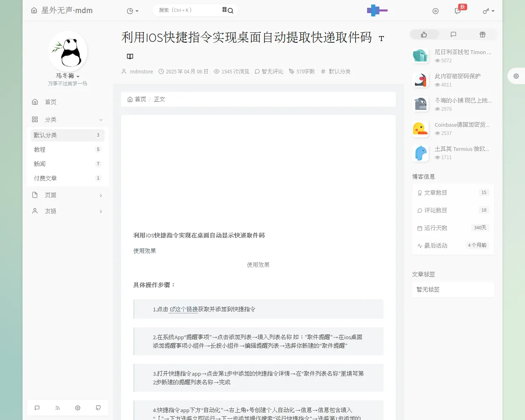
Task: Click the 1545 次浏览 view count
Action: (235, 71)
